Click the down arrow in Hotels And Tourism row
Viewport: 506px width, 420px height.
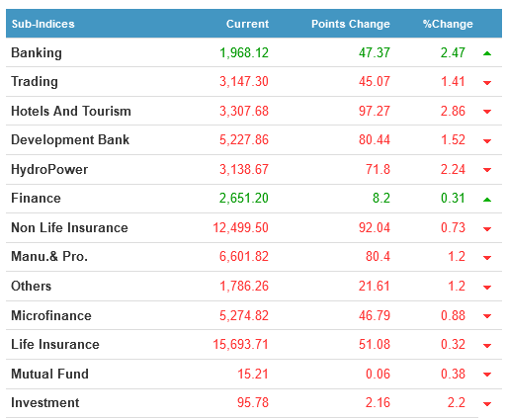click(x=487, y=112)
